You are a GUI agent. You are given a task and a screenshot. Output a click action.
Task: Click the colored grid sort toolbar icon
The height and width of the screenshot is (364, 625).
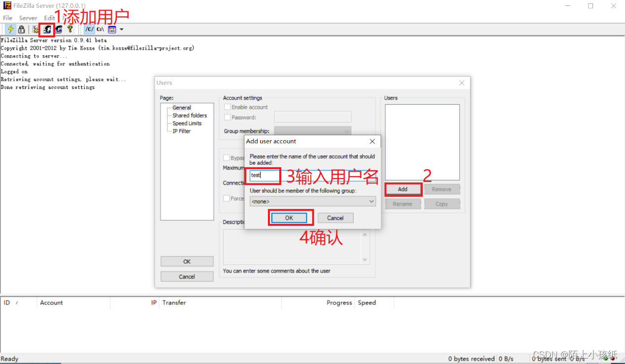click(112, 30)
